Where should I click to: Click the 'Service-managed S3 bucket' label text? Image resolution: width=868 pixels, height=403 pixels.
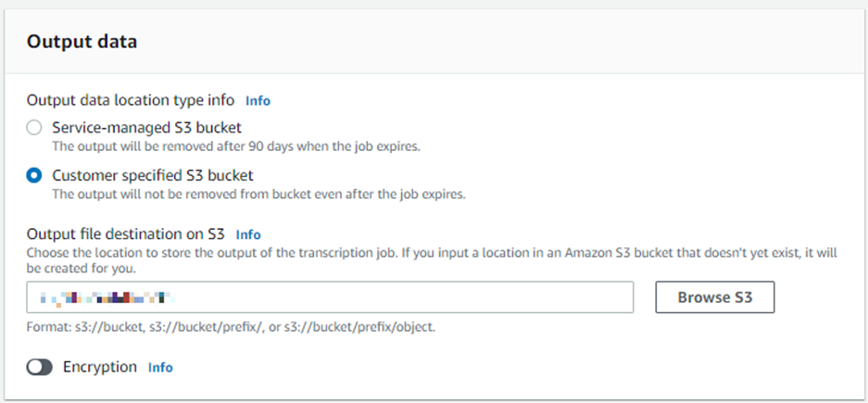coord(146,128)
